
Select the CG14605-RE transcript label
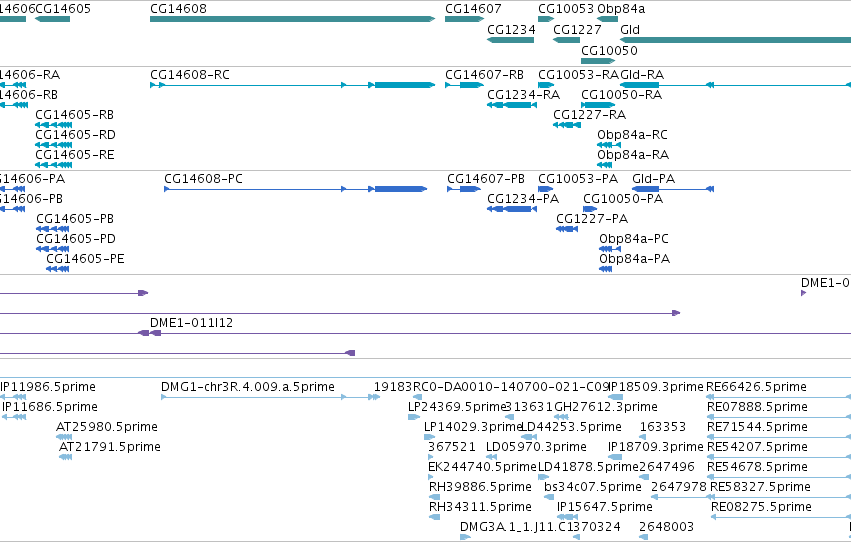coord(75,155)
